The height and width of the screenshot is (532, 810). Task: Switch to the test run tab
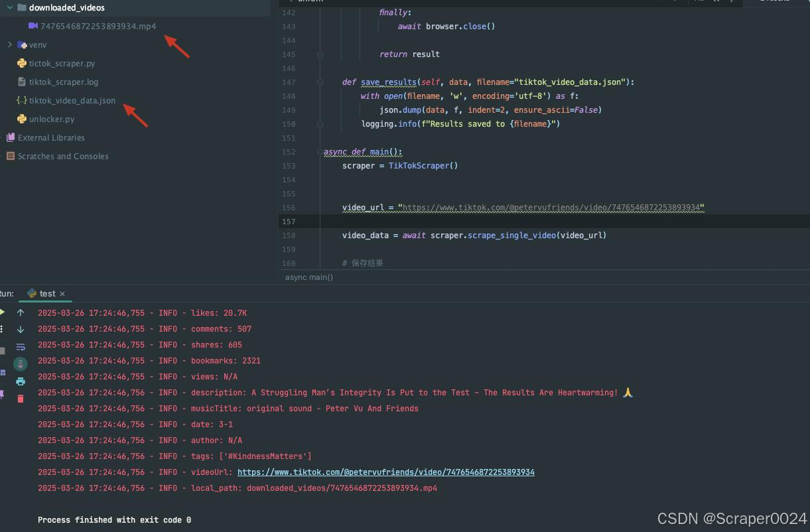pyautogui.click(x=47, y=293)
